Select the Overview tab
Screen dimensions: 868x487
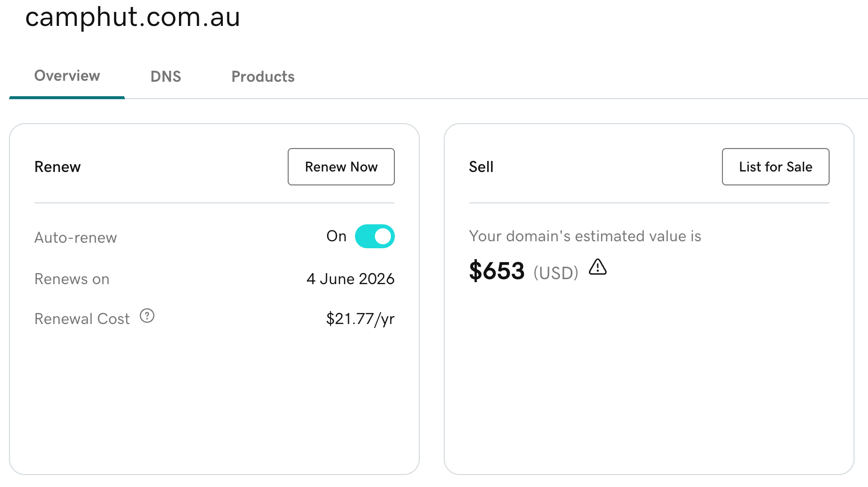(67, 76)
